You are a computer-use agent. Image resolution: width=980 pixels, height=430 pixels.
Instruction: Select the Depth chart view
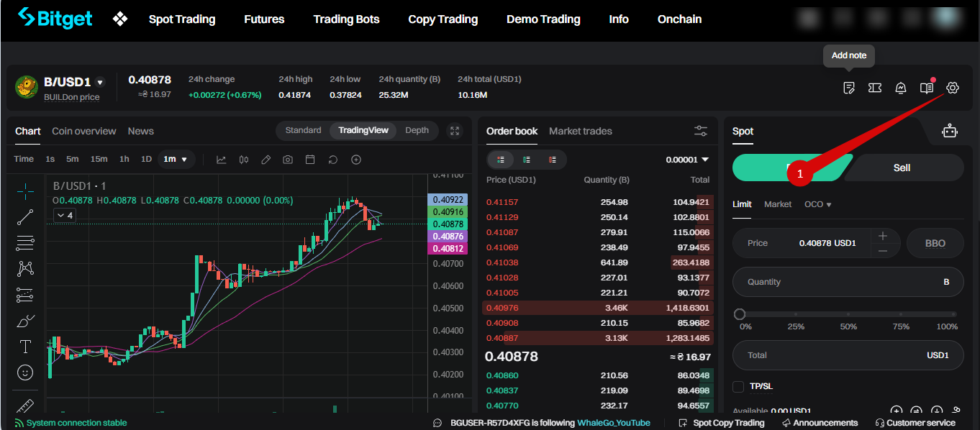coord(417,130)
